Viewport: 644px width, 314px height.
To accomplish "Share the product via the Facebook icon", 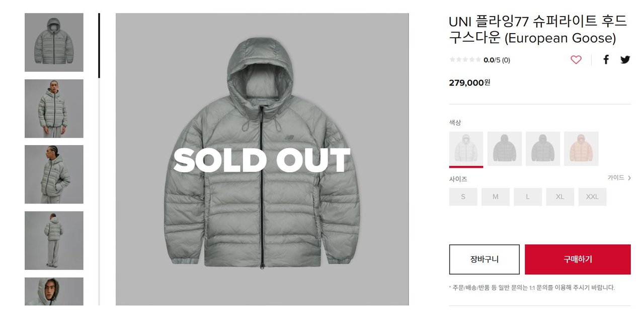I will [x=606, y=59].
